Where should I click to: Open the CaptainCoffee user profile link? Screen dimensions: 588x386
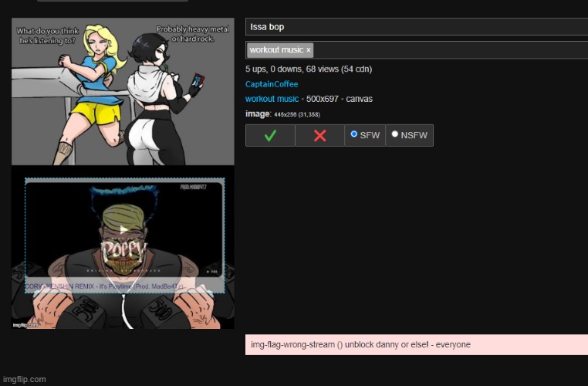272,84
